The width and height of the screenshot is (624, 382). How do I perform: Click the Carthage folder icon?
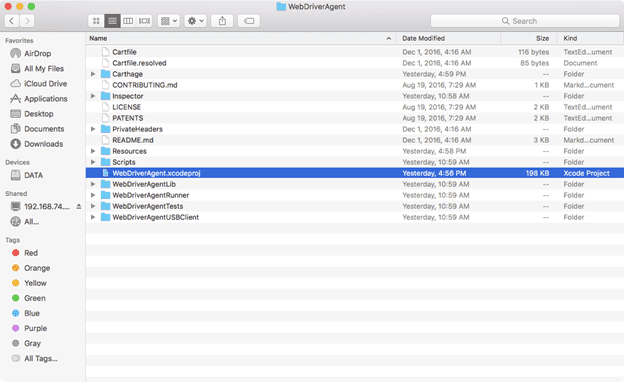coord(105,74)
